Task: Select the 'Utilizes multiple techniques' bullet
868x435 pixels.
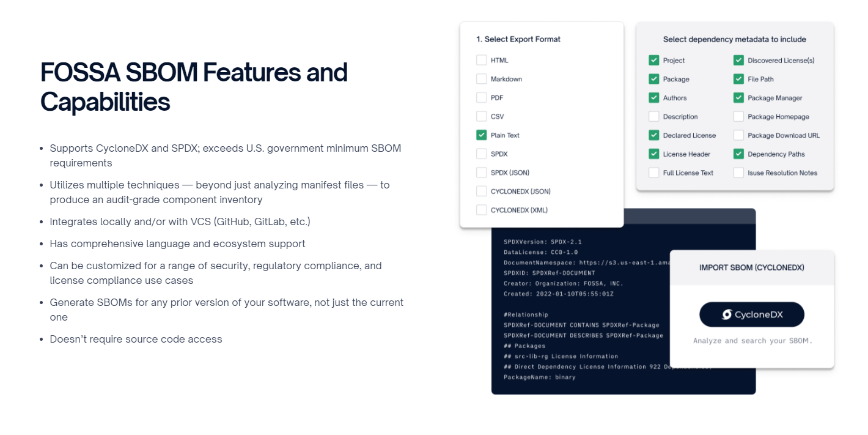Action: (x=220, y=192)
